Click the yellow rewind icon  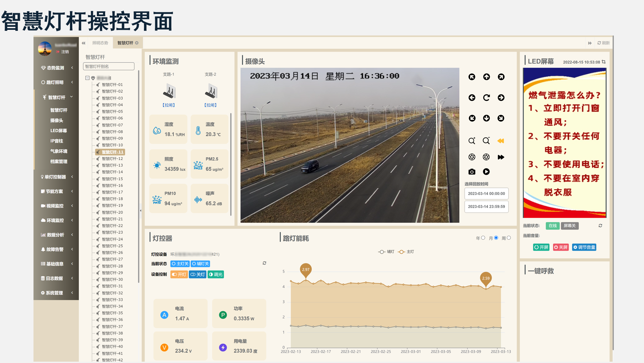(x=501, y=141)
